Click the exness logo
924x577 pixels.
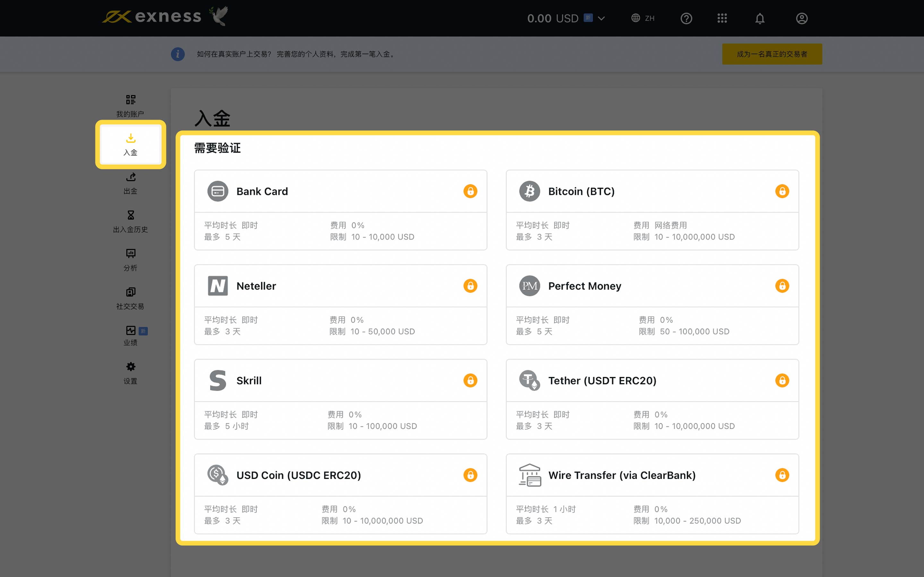(152, 17)
